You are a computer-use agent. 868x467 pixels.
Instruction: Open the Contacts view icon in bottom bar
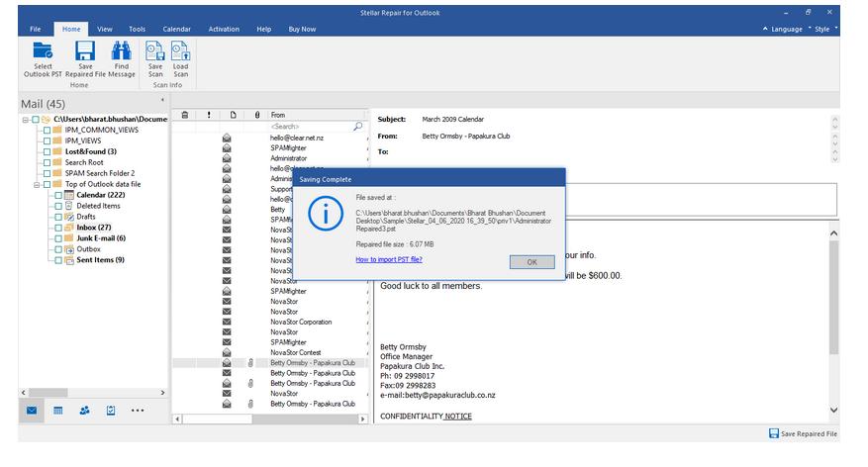(85, 411)
